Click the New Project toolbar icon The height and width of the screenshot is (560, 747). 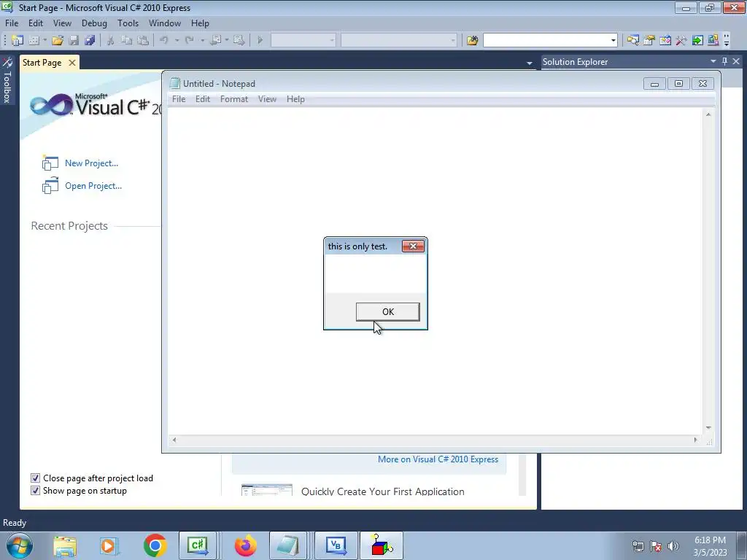[18, 41]
